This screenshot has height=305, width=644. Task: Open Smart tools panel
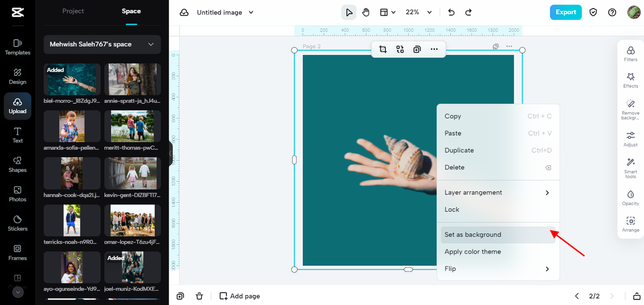(x=630, y=168)
